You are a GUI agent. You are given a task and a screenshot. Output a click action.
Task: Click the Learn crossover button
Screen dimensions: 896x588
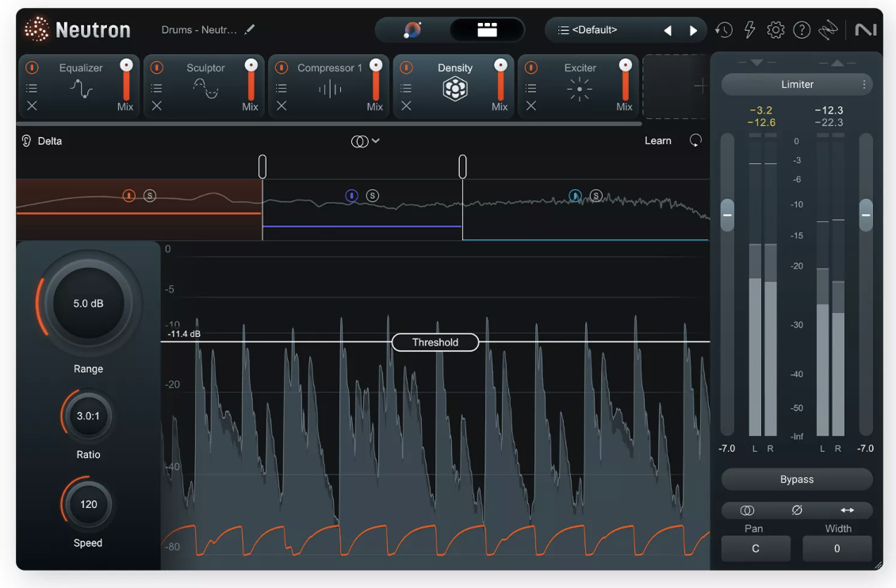657,141
